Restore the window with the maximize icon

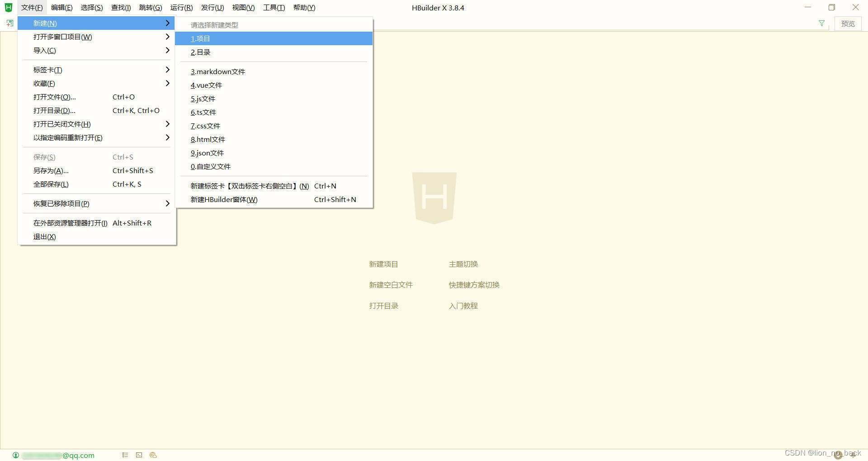[x=831, y=7]
